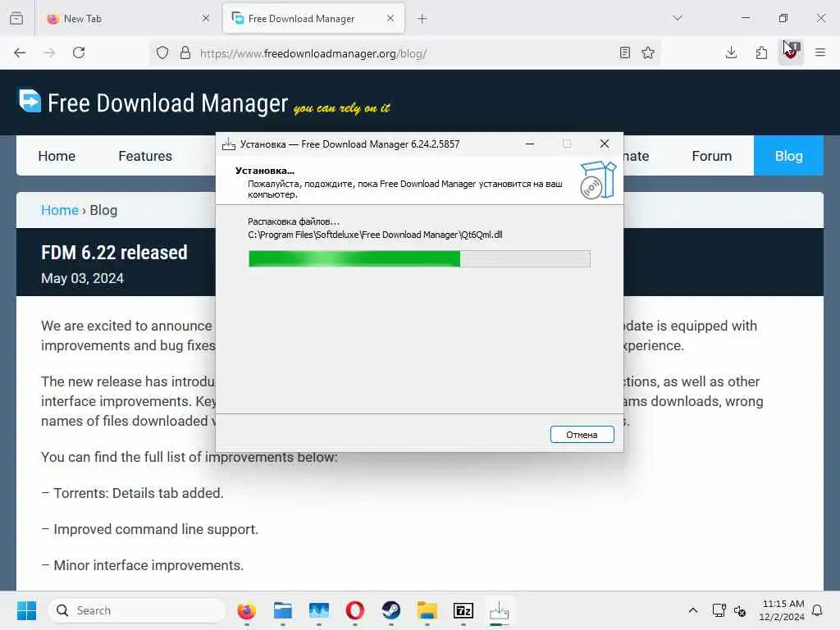The height and width of the screenshot is (630, 840).
Task: Click the FDM 6.22 released heading
Action: [x=114, y=253]
